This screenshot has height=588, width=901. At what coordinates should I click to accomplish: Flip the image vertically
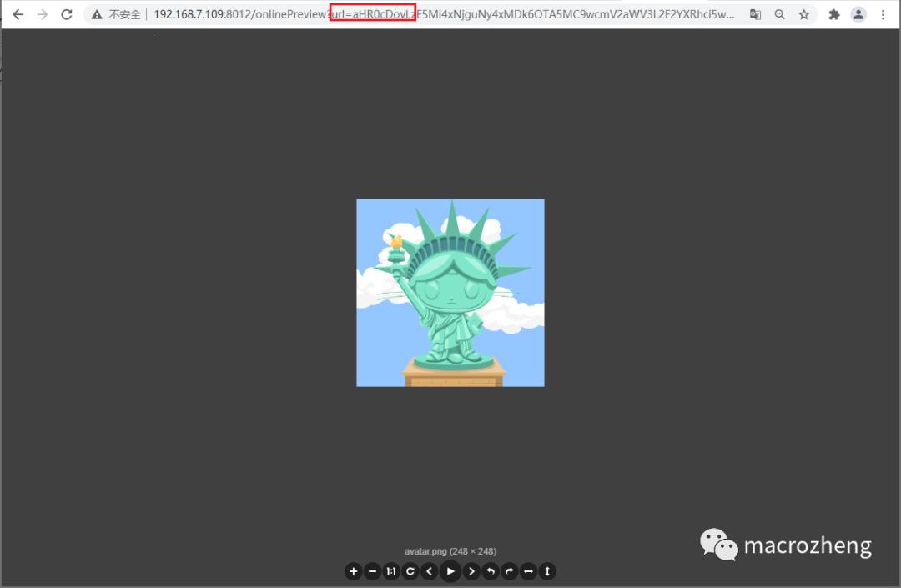click(546, 571)
